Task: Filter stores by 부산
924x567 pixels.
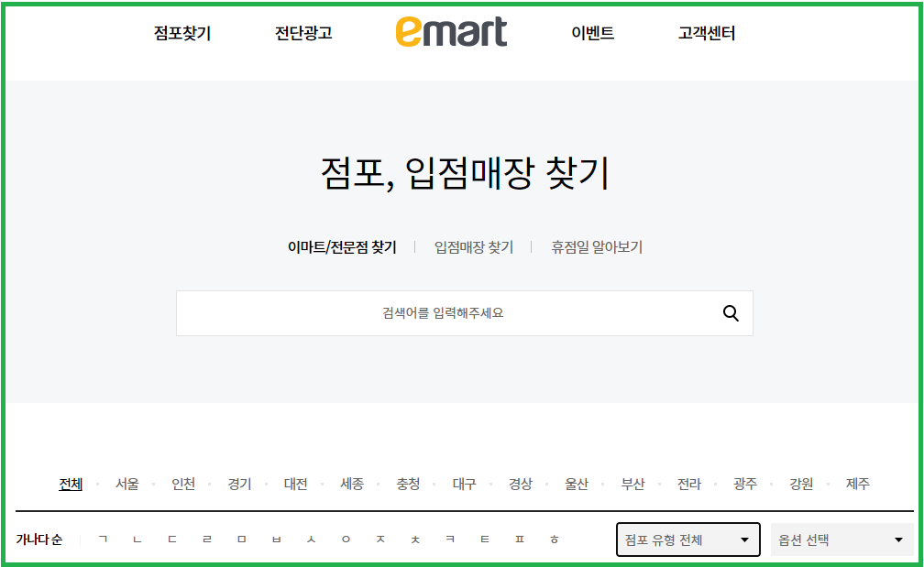Action: tap(632, 484)
